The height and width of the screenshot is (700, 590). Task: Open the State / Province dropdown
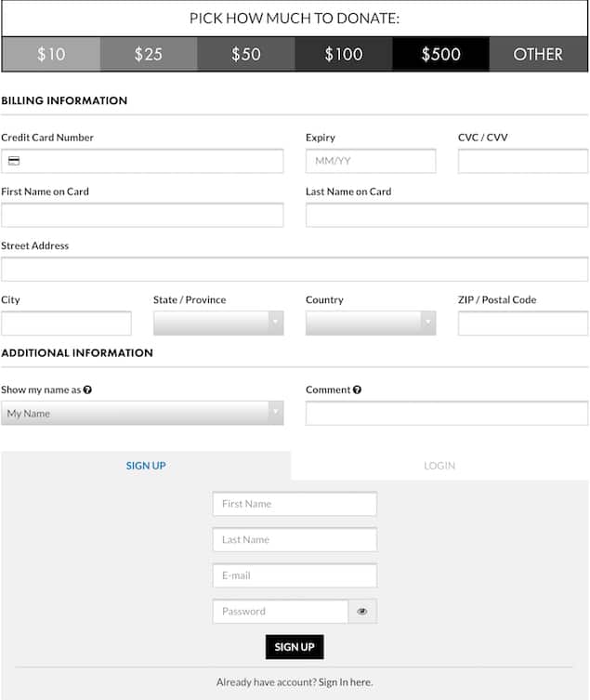tap(218, 324)
